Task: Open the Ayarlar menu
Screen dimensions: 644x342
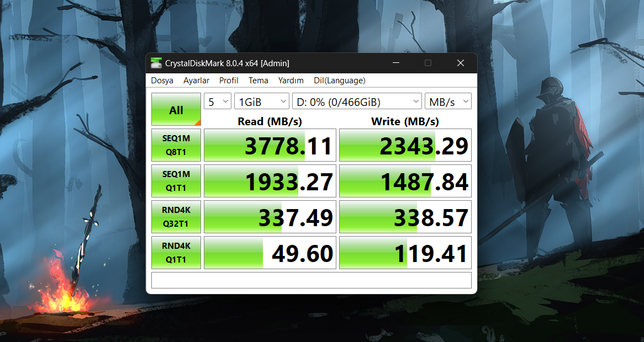Action: tap(196, 81)
